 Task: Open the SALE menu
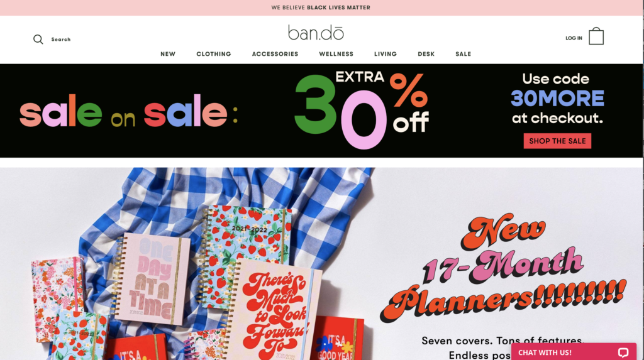pos(464,54)
